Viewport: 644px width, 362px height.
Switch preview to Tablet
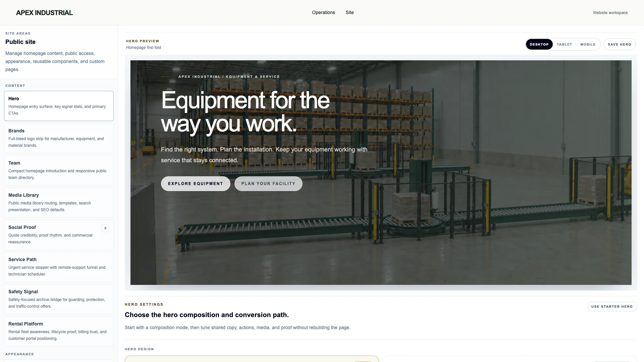click(564, 44)
